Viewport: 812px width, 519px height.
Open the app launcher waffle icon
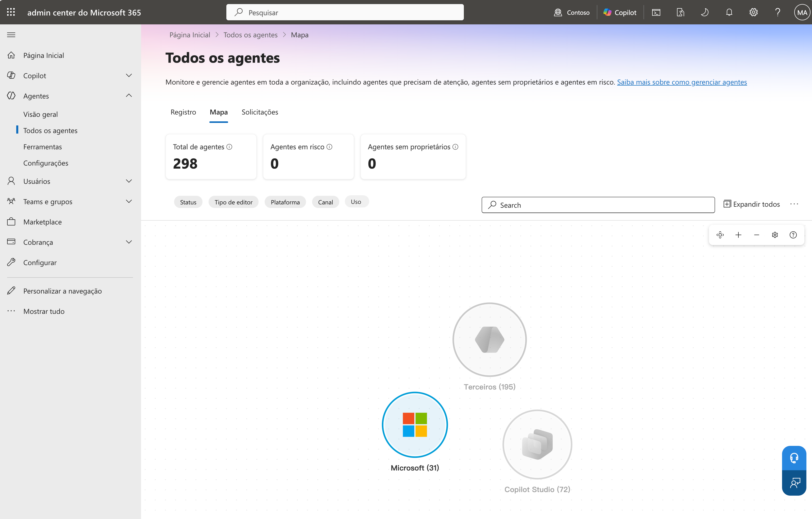(11, 12)
